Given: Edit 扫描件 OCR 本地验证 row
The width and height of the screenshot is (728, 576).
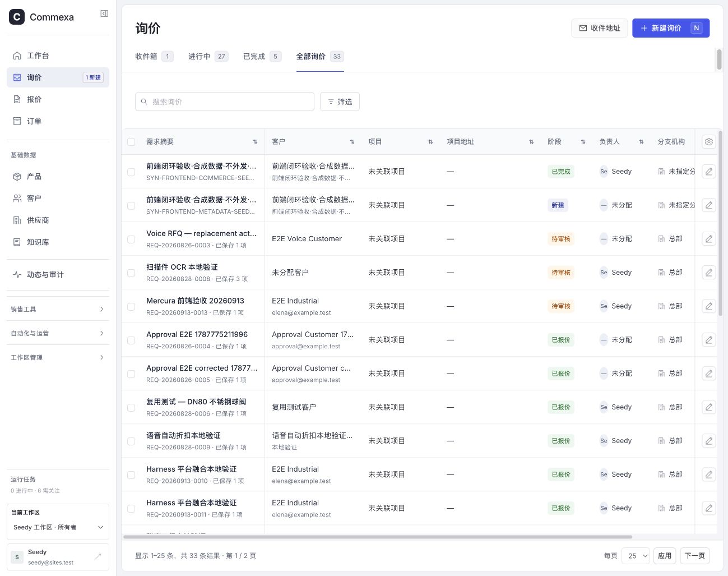Looking at the screenshot, I should click(709, 273).
